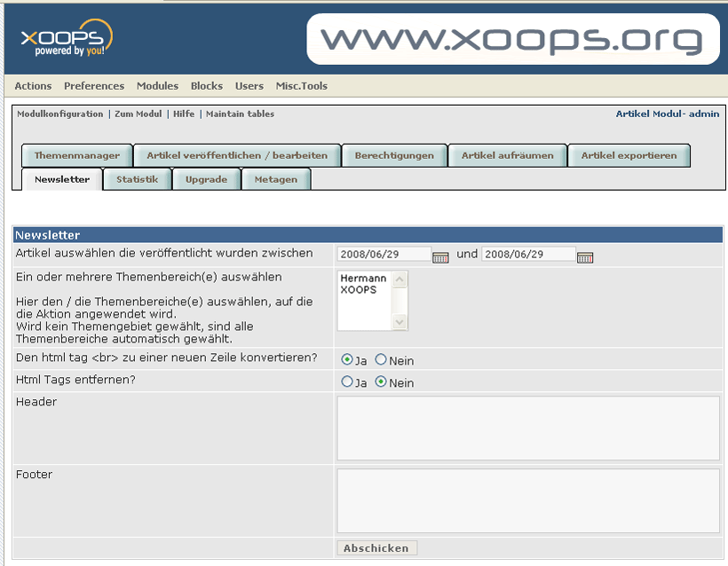The height and width of the screenshot is (566, 728).
Task: Click the end date field after 'und'
Action: [x=528, y=255]
